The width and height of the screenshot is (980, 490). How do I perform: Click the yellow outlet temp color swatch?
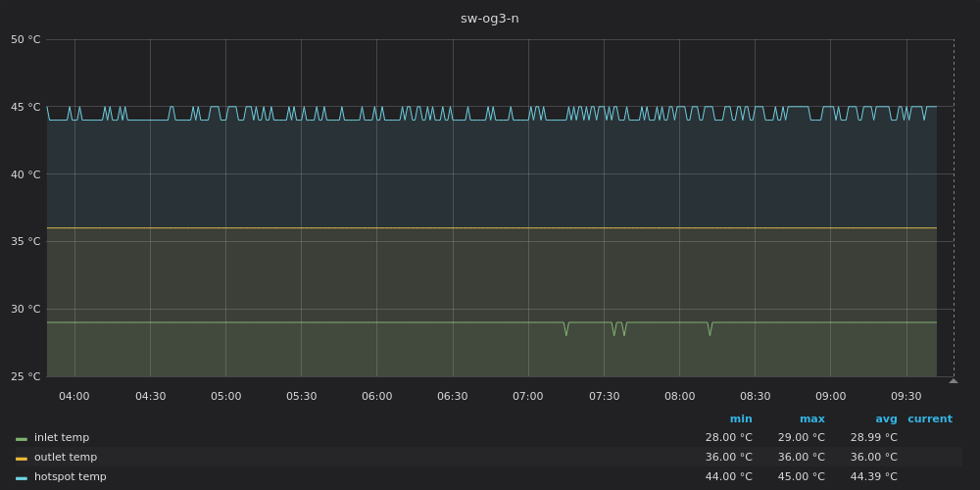(x=22, y=459)
